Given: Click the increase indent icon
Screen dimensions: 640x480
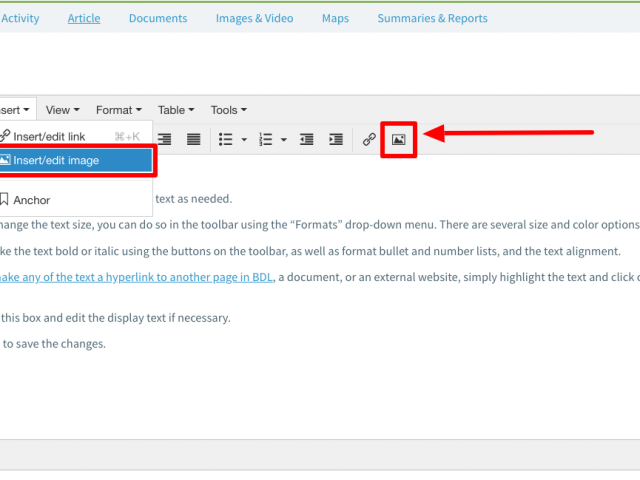Looking at the screenshot, I should [x=336, y=139].
